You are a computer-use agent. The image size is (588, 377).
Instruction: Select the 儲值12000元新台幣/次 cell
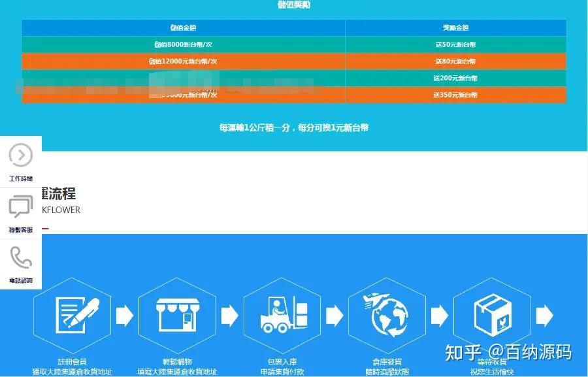(184, 61)
